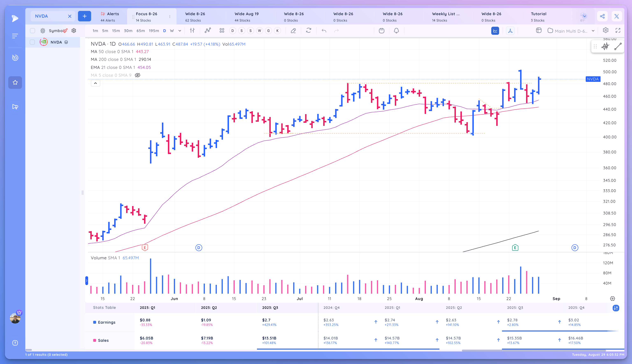
Task: Select the 5m timeframe
Action: (105, 31)
